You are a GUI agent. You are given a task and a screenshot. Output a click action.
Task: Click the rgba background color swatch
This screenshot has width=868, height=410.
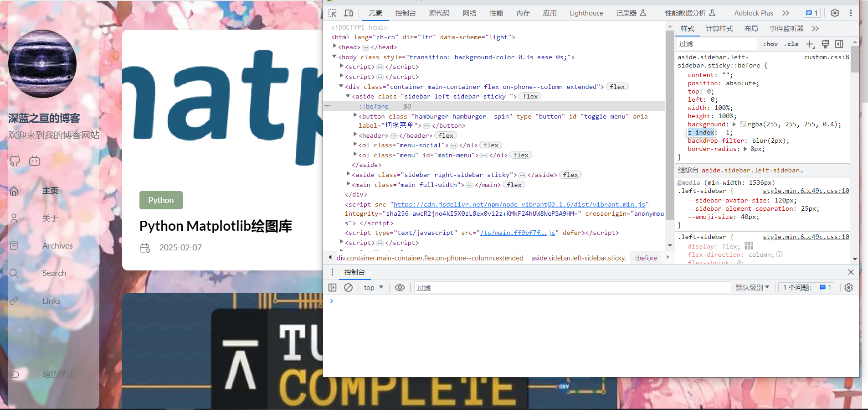coord(743,124)
